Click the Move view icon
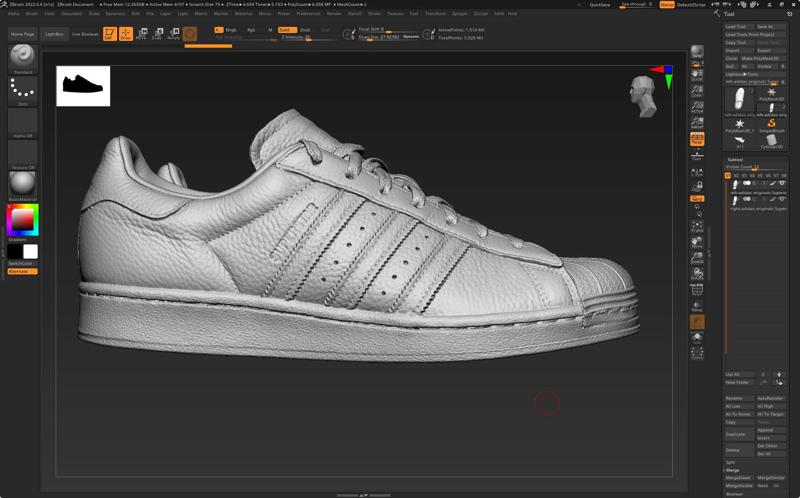 coord(697,242)
